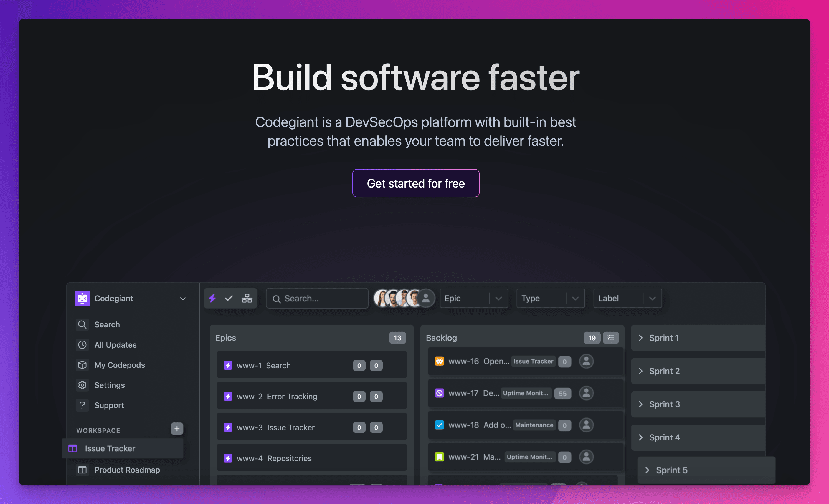Click the lightning icon on www-1

[x=228, y=365]
